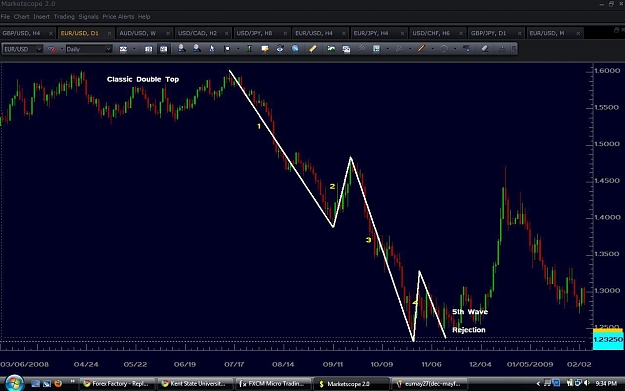Open the Daily timeframe dropdown
Screen dimensions: 625x391
pyautogui.click(x=89, y=49)
